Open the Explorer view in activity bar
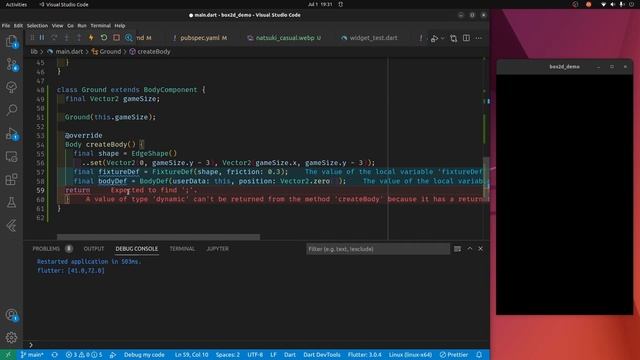640x360 pixels. pos(11,41)
